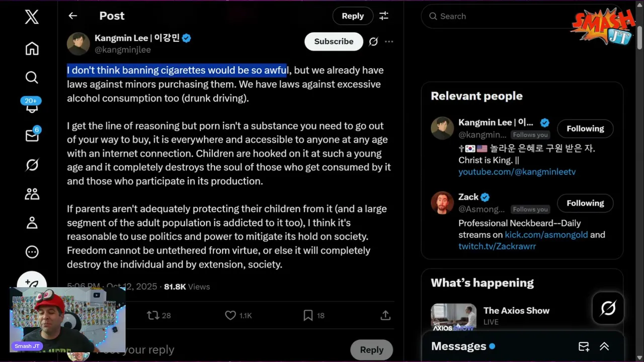The width and height of the screenshot is (644, 362).
Task: Open The Axios Show live thumbnail
Action: click(453, 316)
